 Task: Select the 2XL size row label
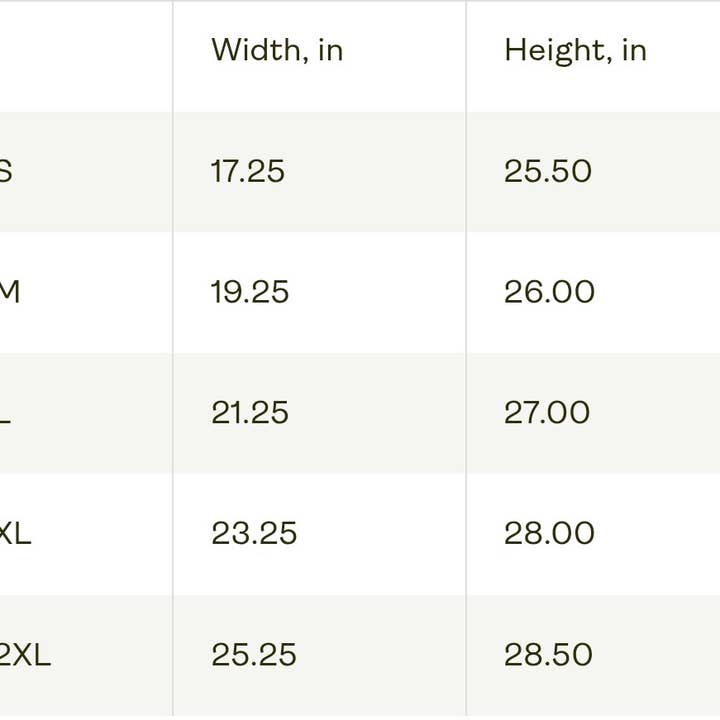pos(25,655)
